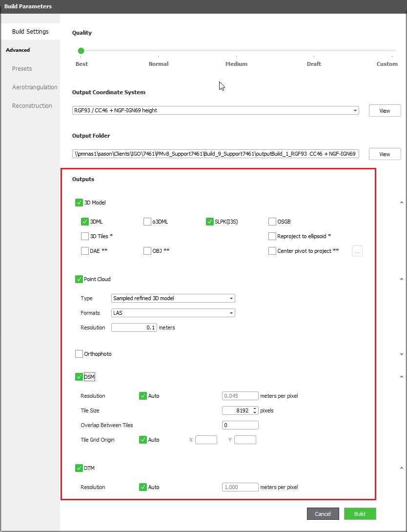Open the Aerotriangulation section

coord(35,87)
